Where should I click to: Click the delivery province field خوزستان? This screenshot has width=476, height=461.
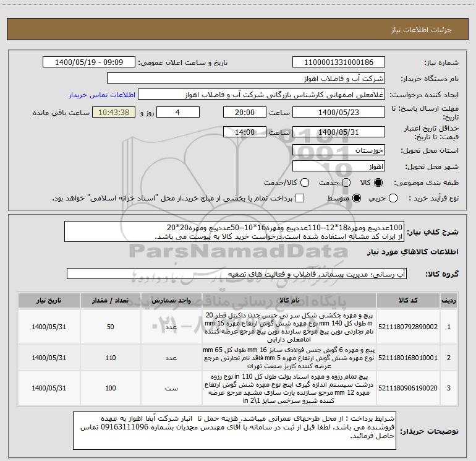pyautogui.click(x=339, y=150)
